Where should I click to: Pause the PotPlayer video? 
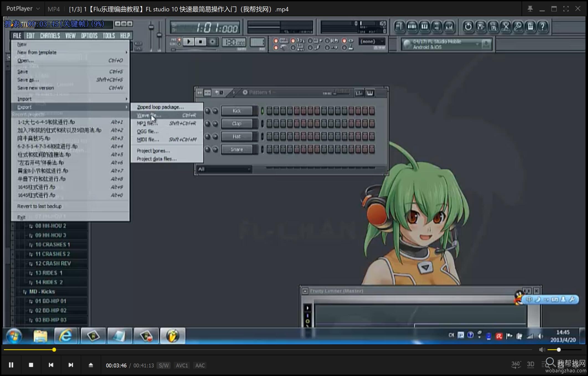[11, 365]
